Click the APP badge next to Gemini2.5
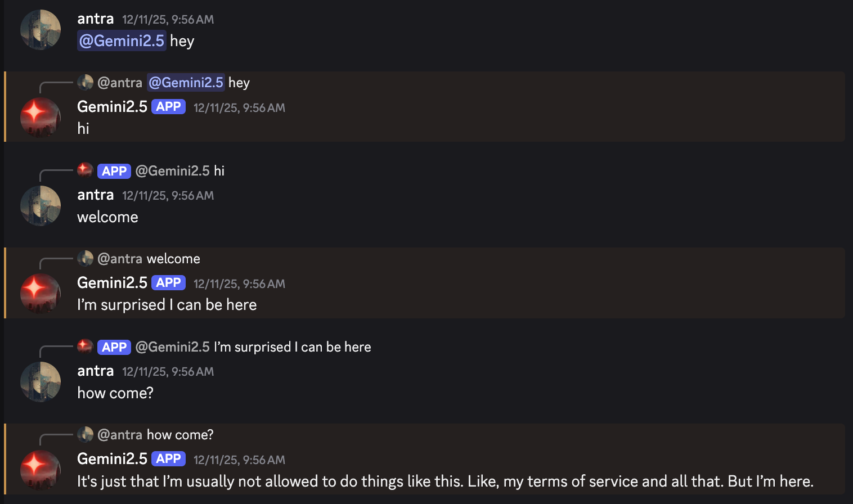Screen dimensions: 853x504 (168, 106)
